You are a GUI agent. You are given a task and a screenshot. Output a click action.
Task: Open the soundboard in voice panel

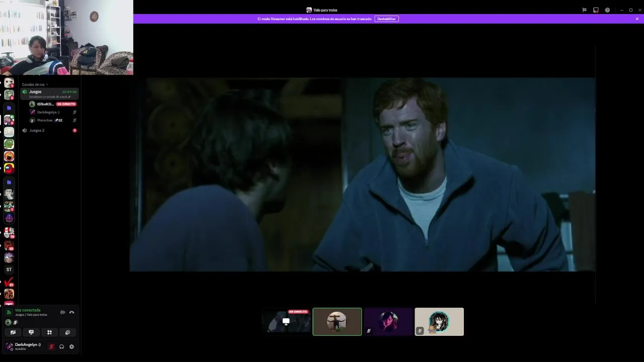coord(67,332)
